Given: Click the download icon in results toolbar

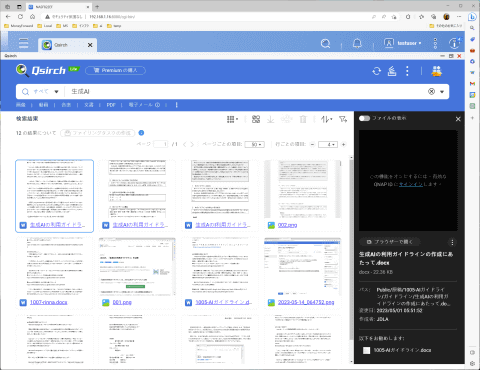Looking at the screenshot, I should click(270, 119).
